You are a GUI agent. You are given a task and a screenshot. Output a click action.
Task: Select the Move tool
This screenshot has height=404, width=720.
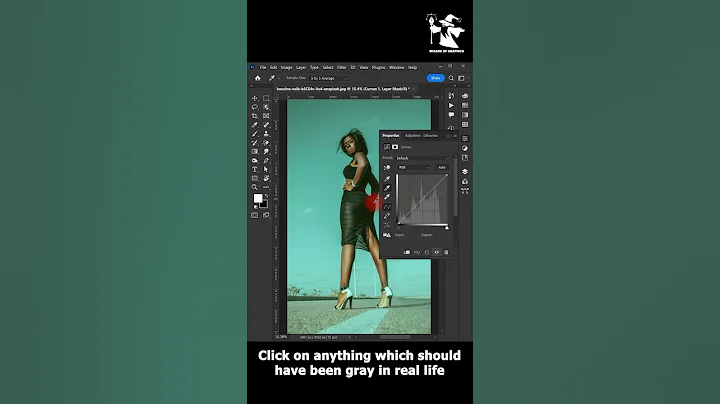[x=255, y=98]
